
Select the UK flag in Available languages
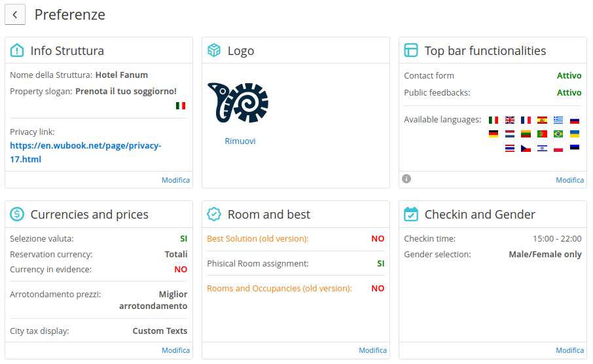[510, 120]
